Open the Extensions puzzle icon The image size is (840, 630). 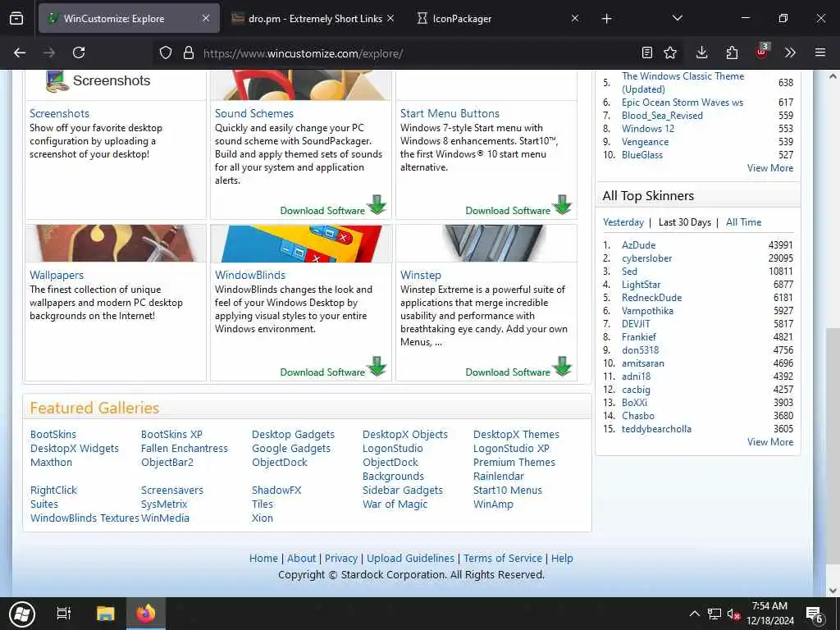(732, 52)
